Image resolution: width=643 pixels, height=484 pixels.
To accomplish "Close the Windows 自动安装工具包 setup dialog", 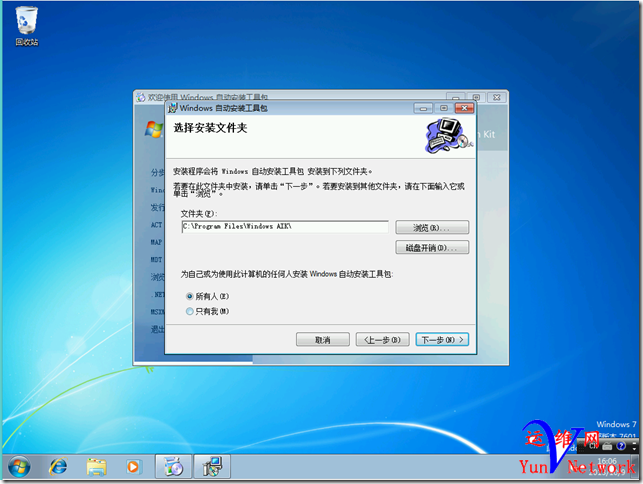I will coord(464,108).
